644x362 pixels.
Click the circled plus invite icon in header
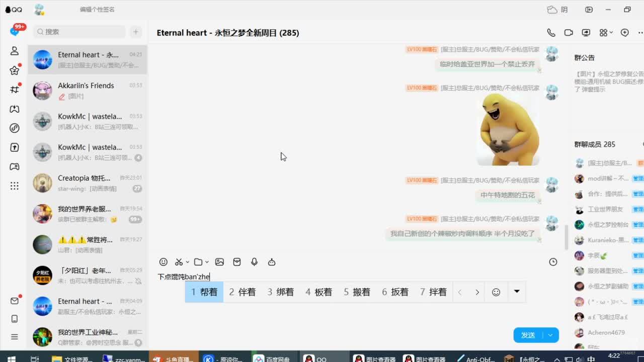click(x=625, y=33)
